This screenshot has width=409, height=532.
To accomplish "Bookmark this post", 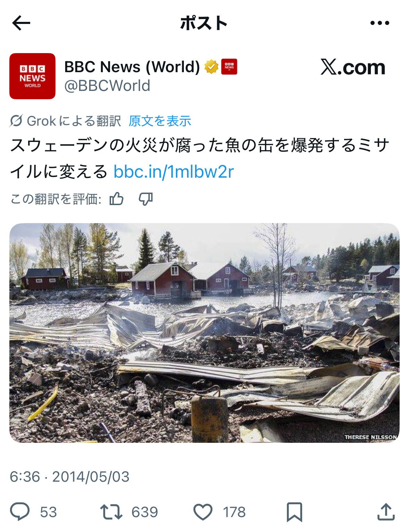I will pyautogui.click(x=294, y=512).
